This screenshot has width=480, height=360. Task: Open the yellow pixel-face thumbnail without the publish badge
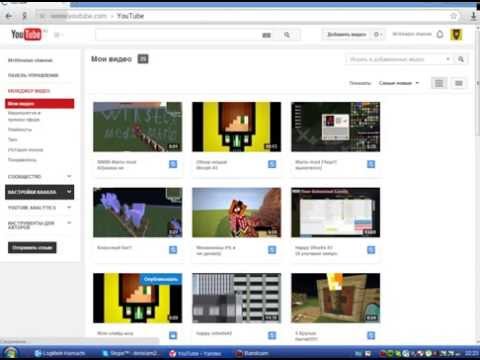point(236,127)
